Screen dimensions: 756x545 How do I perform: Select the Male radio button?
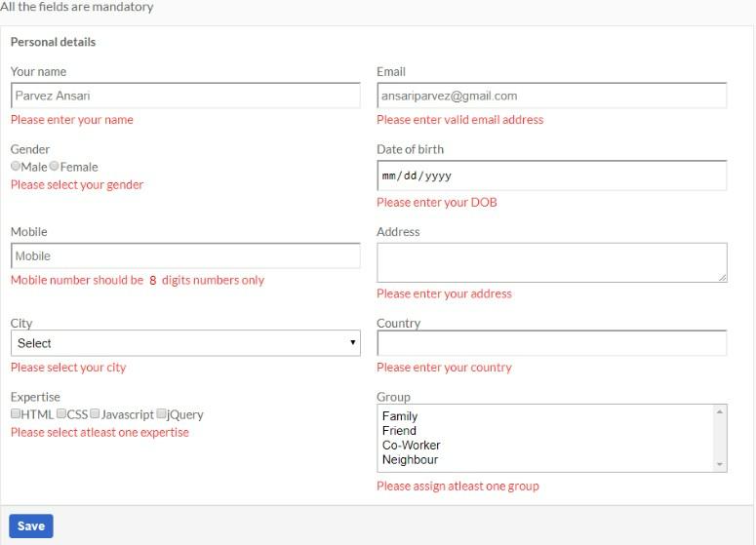click(x=16, y=166)
